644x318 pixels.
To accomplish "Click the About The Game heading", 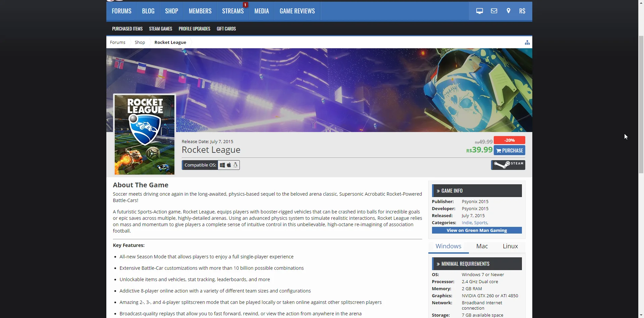I will tap(141, 185).
